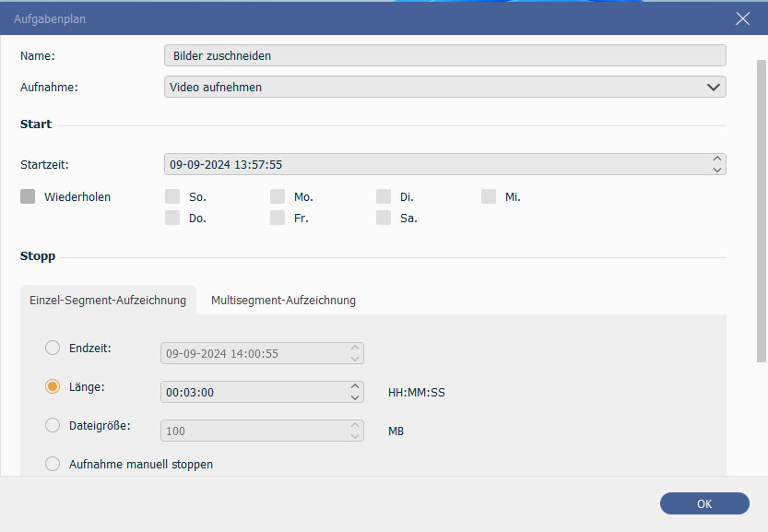Check the "Fr." weekday checkbox
768x532 pixels.
[278, 218]
